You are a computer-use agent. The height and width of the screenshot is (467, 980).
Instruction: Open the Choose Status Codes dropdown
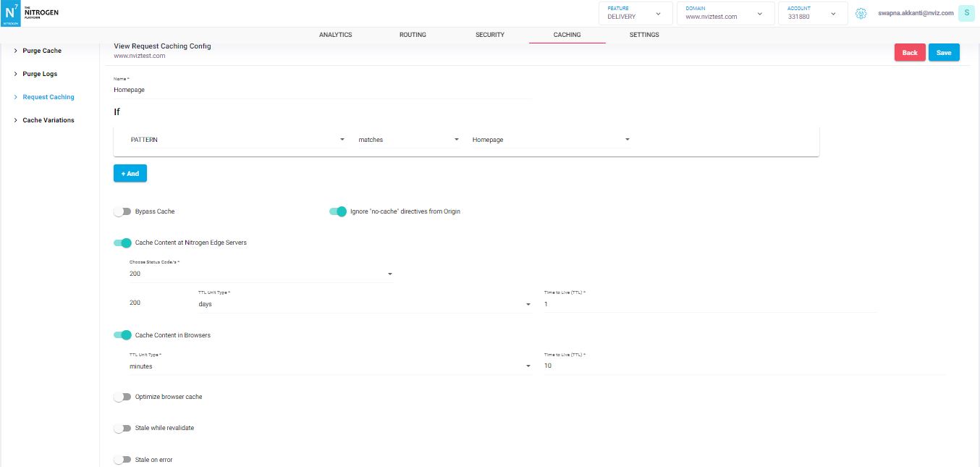pyautogui.click(x=261, y=274)
